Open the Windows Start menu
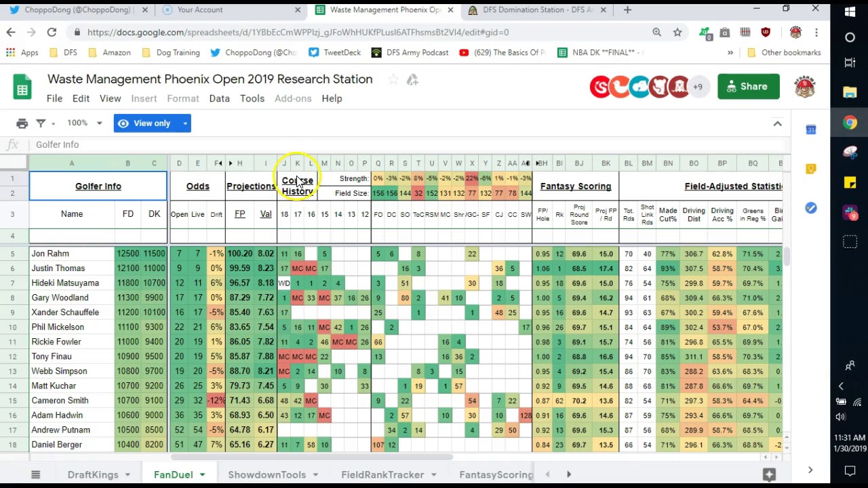This screenshot has height=488, width=868. point(850,12)
